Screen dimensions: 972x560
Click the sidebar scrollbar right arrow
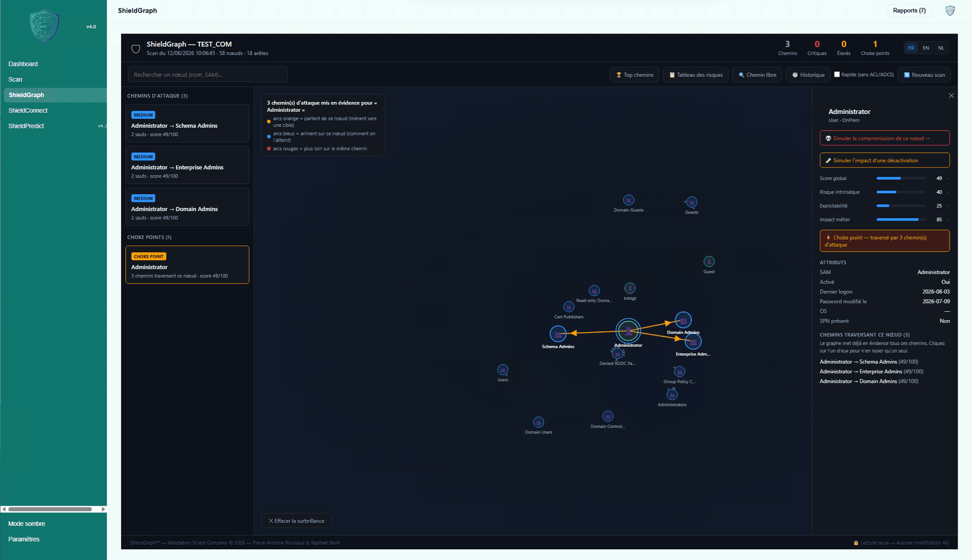tap(103, 509)
